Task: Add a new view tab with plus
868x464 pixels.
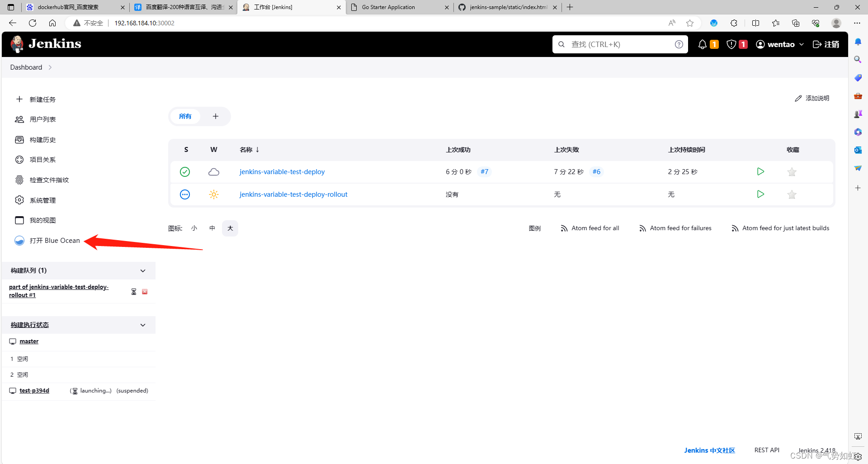Action: point(216,116)
